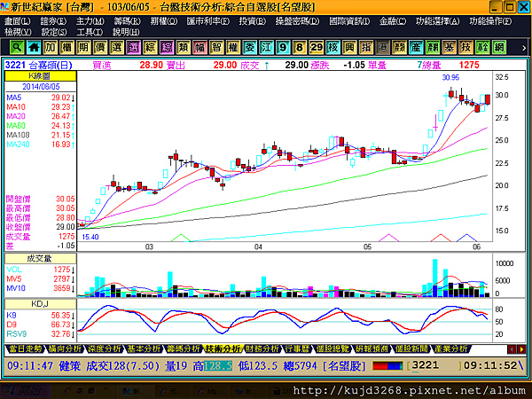Click the 智 toolbar icon
The height and width of the screenshot is (399, 532).
[x=216, y=47]
